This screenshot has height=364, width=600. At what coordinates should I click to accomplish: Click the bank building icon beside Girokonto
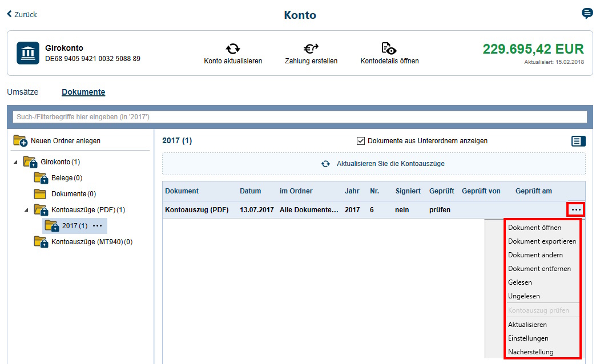pos(27,53)
